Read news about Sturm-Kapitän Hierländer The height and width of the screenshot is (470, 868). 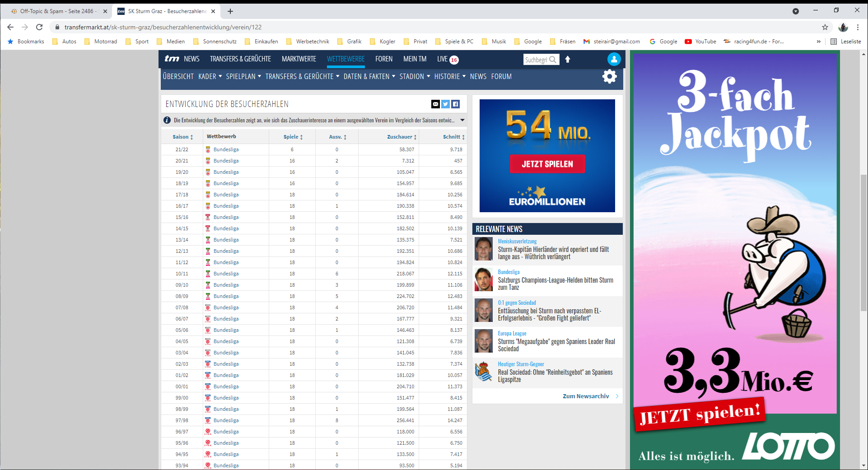click(553, 253)
